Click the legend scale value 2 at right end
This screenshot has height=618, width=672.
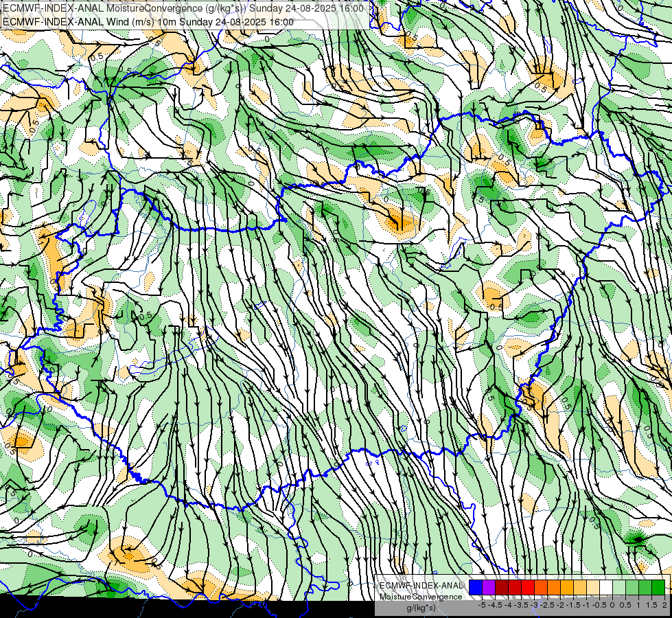pyautogui.click(x=664, y=605)
